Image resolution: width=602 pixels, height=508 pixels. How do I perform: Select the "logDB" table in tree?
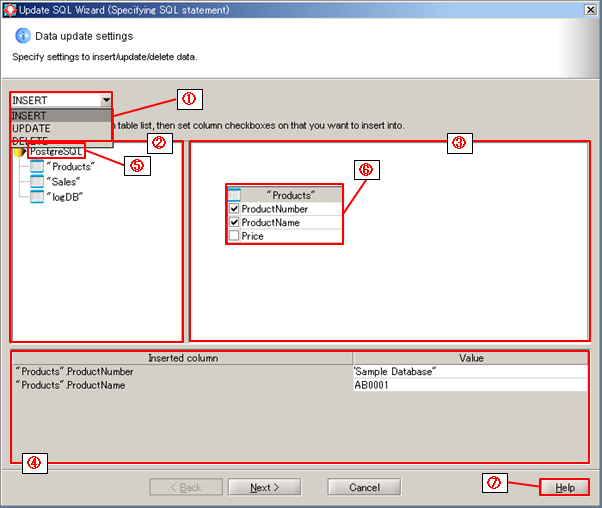coord(65,196)
